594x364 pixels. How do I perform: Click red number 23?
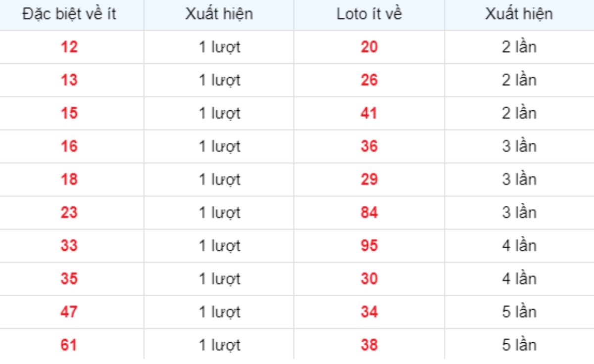click(x=69, y=213)
